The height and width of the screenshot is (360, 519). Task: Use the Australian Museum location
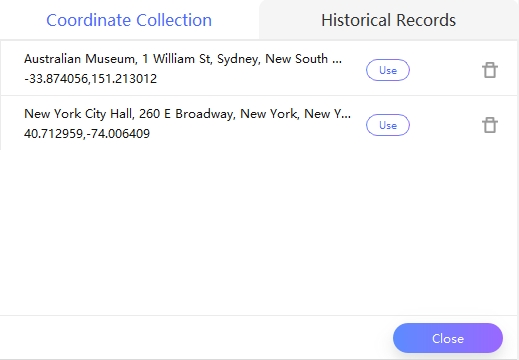click(x=388, y=70)
